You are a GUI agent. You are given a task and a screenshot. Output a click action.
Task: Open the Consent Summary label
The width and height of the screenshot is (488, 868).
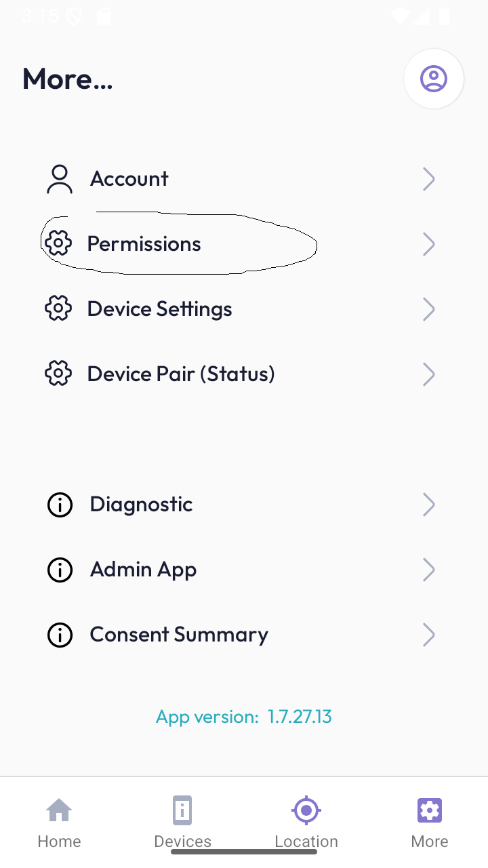click(179, 635)
